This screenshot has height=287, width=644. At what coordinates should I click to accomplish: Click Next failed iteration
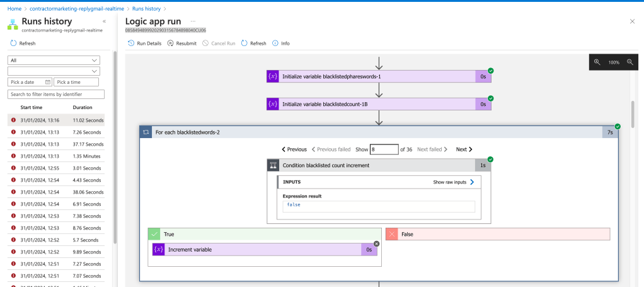click(x=432, y=149)
